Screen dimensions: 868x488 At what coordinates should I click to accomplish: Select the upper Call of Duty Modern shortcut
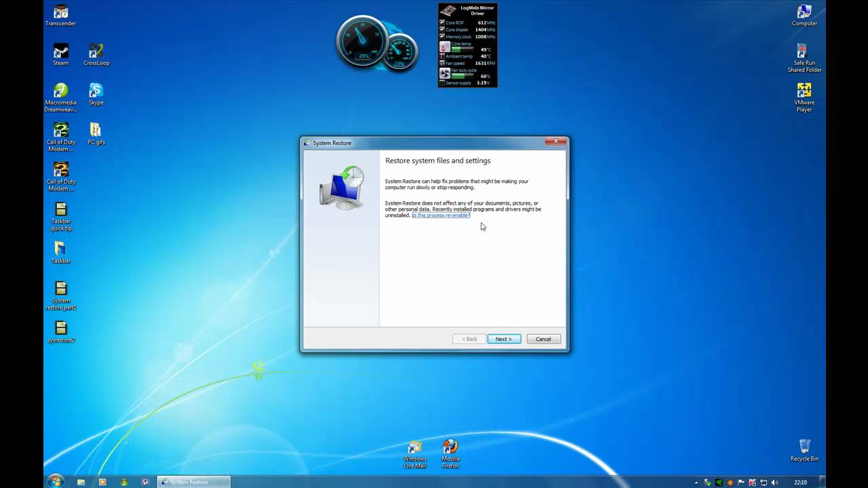(x=60, y=137)
